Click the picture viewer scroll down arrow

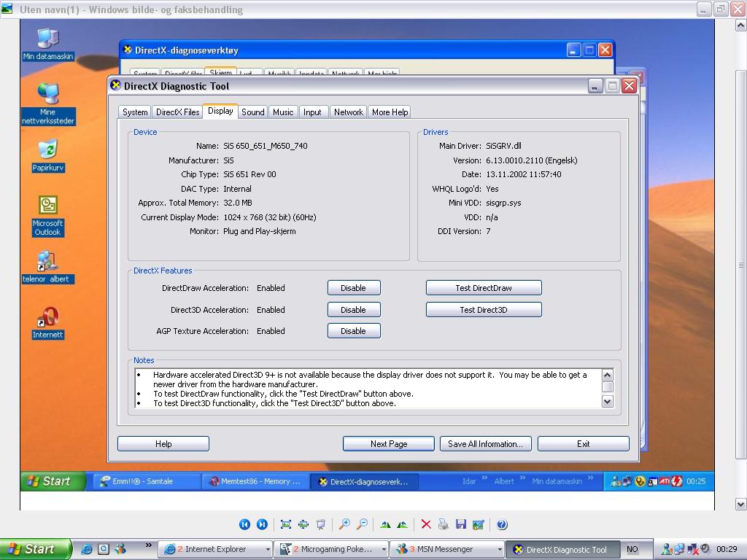pos(741,504)
